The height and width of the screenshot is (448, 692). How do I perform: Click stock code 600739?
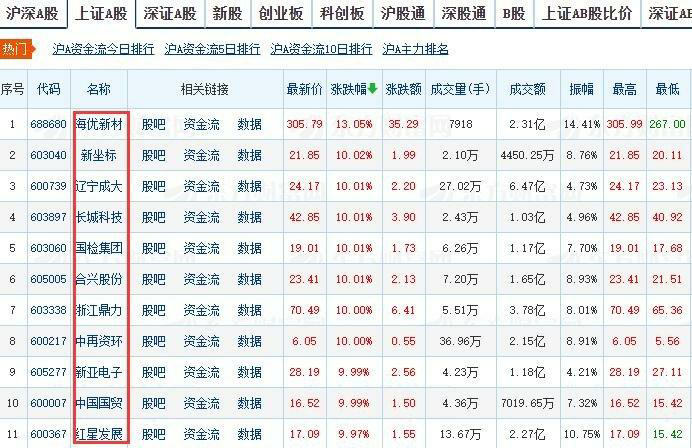click(x=49, y=186)
